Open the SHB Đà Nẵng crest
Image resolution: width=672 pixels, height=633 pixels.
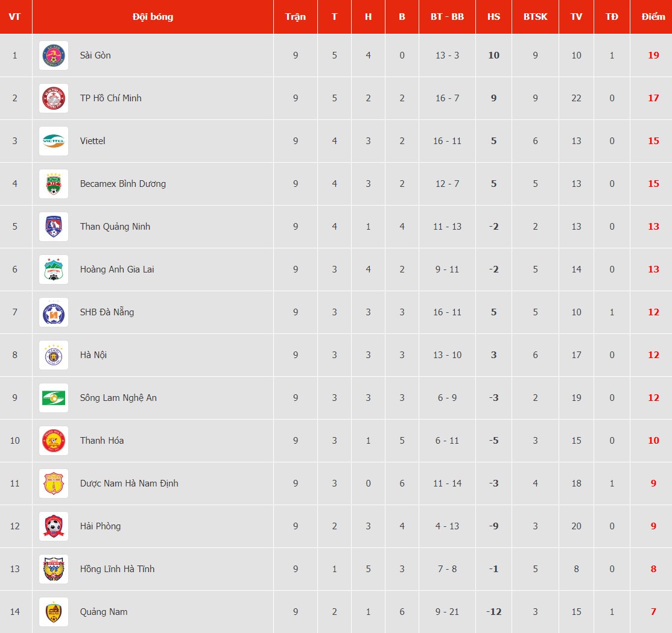54,312
